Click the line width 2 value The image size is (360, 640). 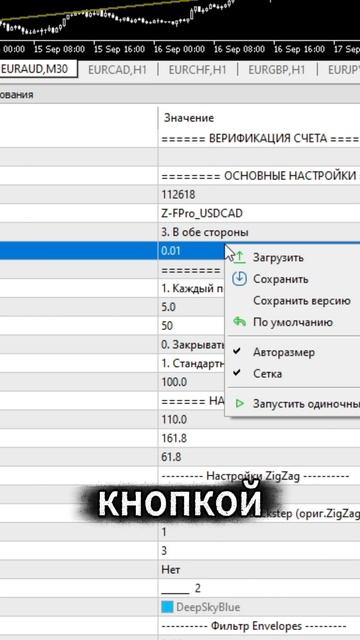click(x=259, y=588)
